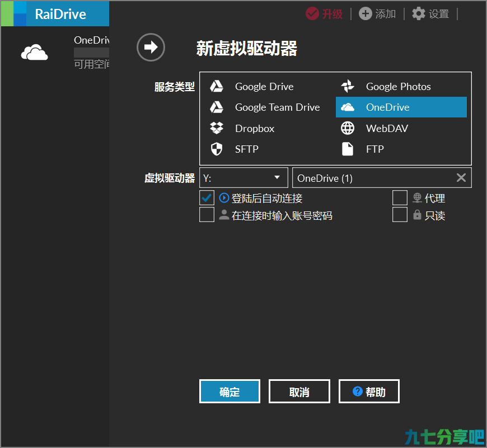Screen dimensions: 487x448
Task: Uncheck 登陆后自动连接 checkbox
Action: point(207,198)
